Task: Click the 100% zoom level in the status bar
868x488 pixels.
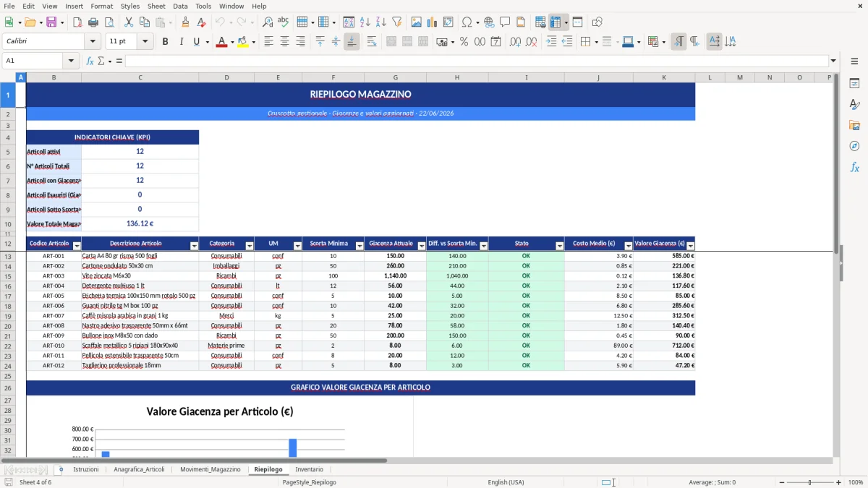Action: click(856, 482)
